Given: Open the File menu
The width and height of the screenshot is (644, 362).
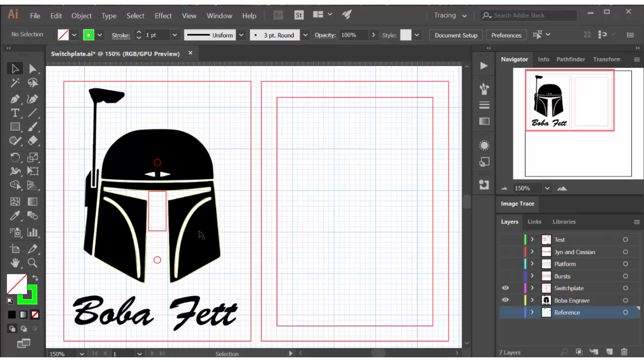Looking at the screenshot, I should tap(35, 16).
